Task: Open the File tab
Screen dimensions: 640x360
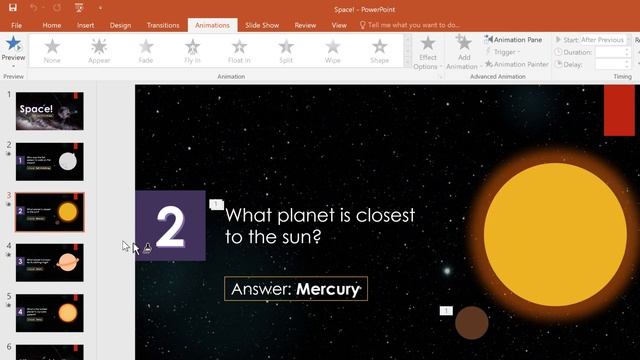Action: [x=16, y=25]
